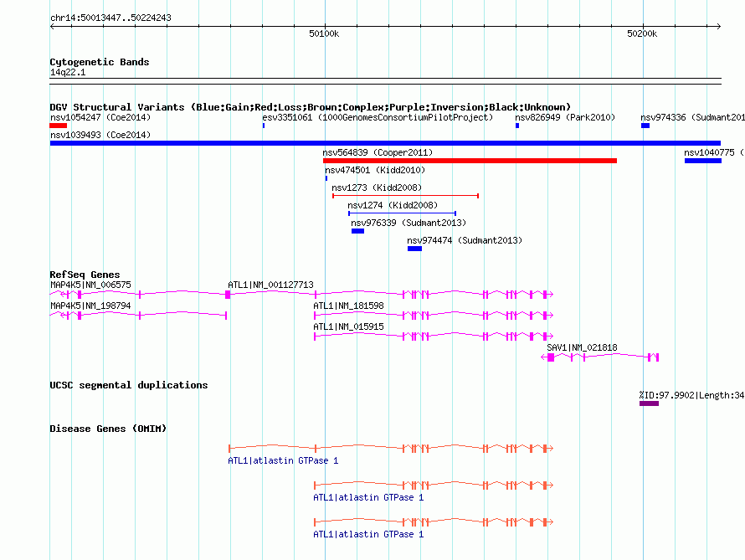Screen dimensions: 745x560
Task: Click the MAP4K5|NM_006575 gene label
Action: [x=90, y=285]
